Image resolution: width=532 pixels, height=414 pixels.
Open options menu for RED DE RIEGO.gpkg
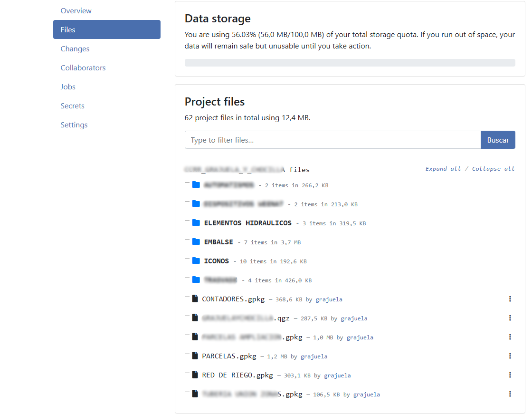pos(510,375)
